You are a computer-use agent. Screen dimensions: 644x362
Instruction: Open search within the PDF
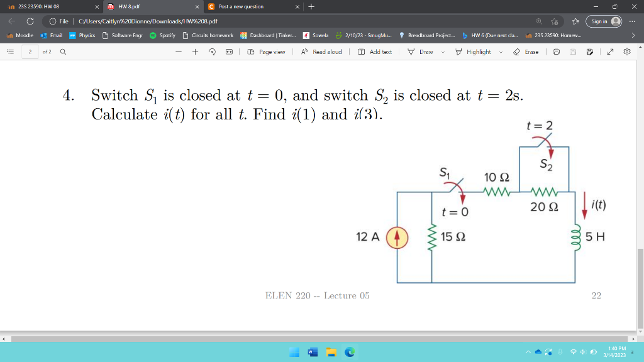click(63, 52)
